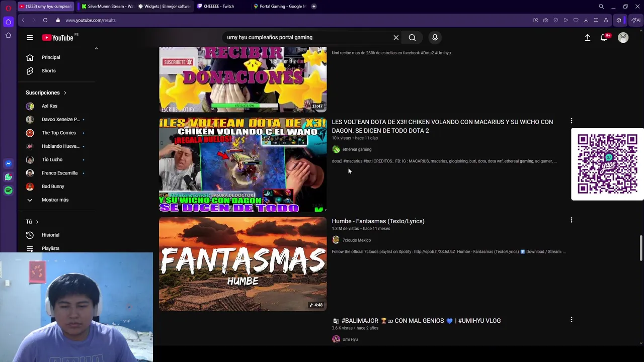Open the YouTube account avatar menu
The height and width of the screenshot is (362, 644).
pos(623,37)
